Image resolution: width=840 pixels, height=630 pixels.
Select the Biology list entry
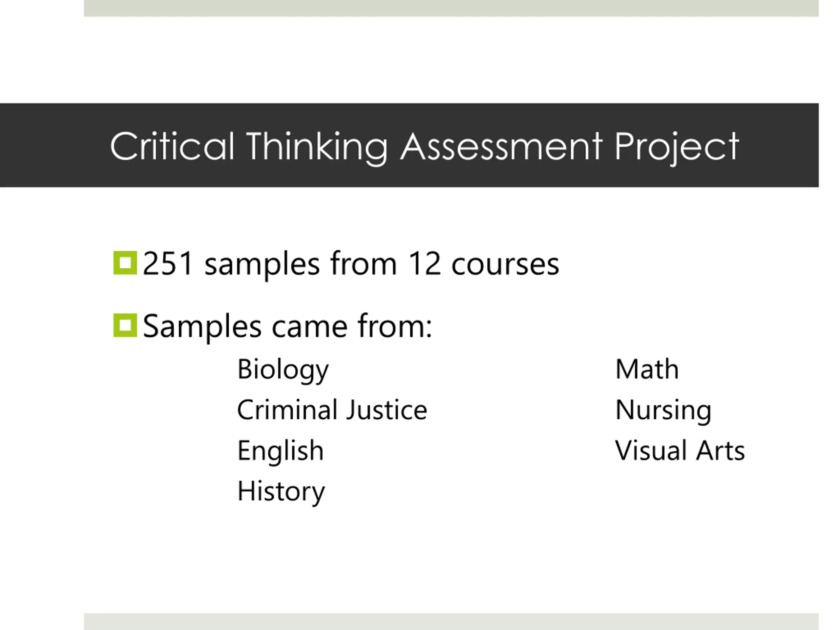tap(283, 369)
